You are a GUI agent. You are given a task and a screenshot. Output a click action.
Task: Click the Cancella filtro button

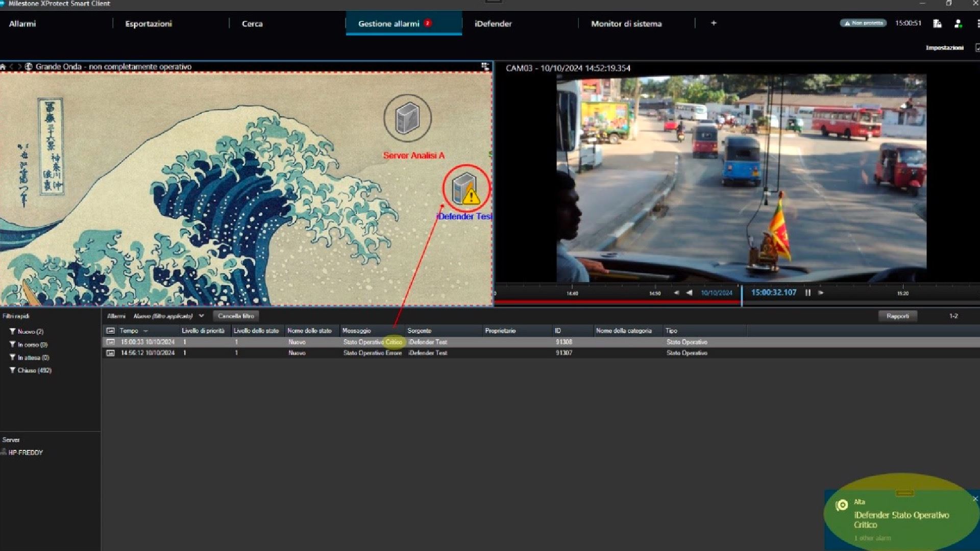click(236, 316)
